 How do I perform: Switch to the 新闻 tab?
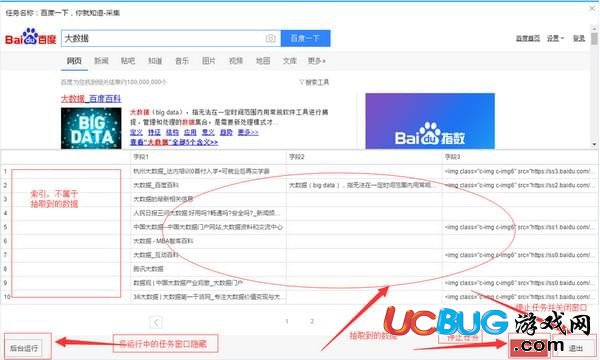(x=101, y=60)
